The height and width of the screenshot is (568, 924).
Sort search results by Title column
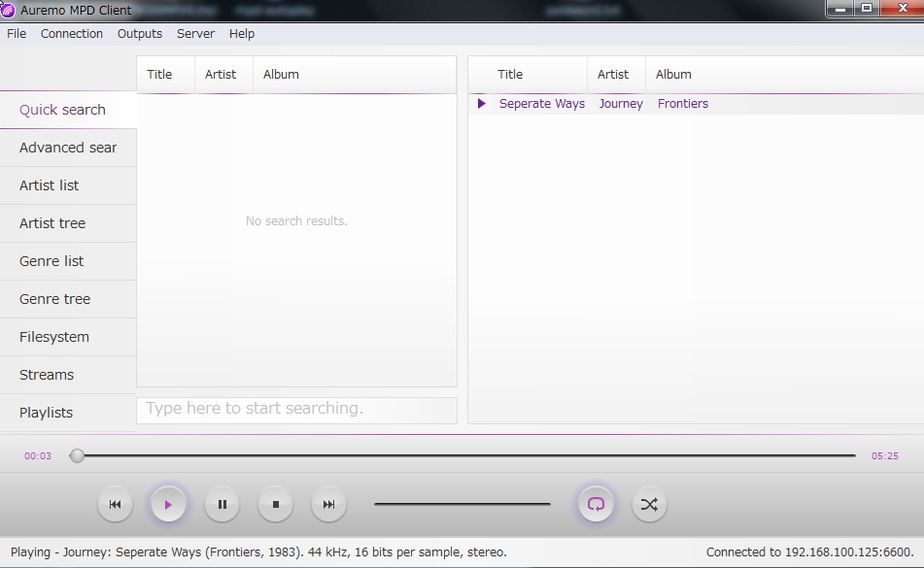pyautogui.click(x=165, y=75)
